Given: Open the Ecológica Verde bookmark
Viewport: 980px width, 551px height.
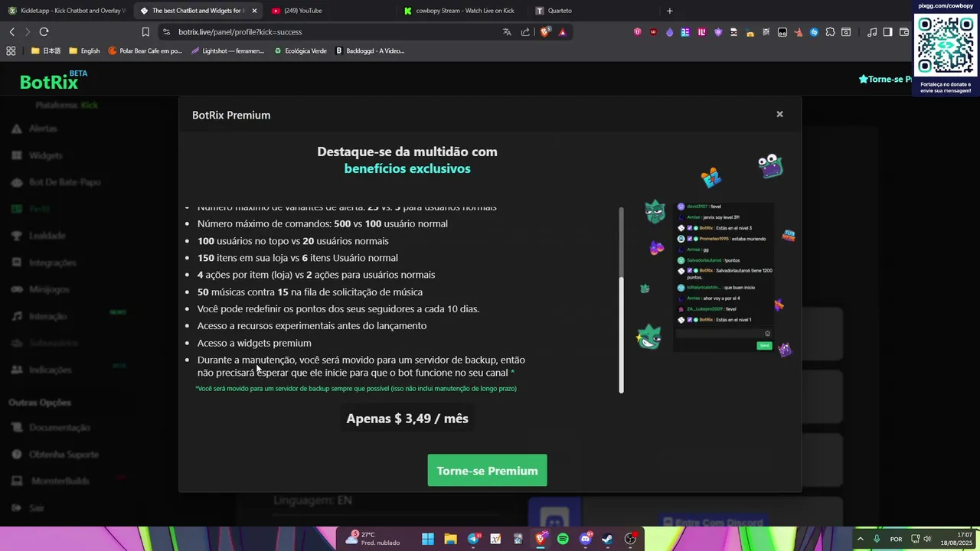Looking at the screenshot, I should tap(301, 51).
